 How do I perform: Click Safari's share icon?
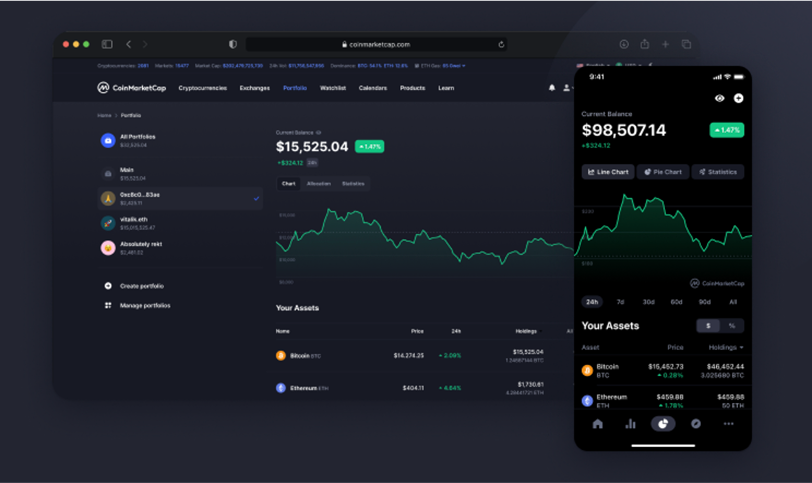point(645,44)
